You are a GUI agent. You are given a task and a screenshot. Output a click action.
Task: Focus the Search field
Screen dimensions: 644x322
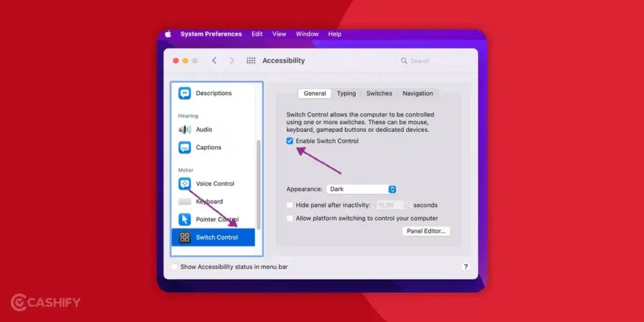point(435,61)
